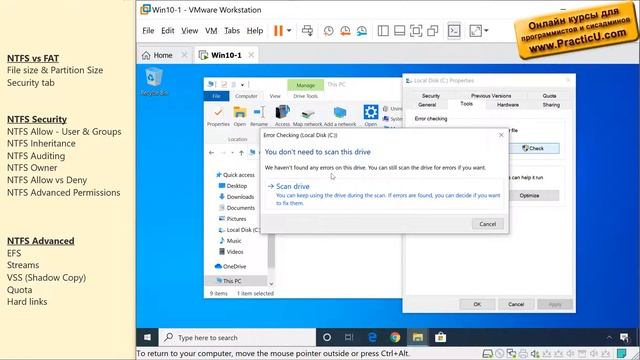
Task: Open the File tab in File Explorer
Action: pos(216,96)
